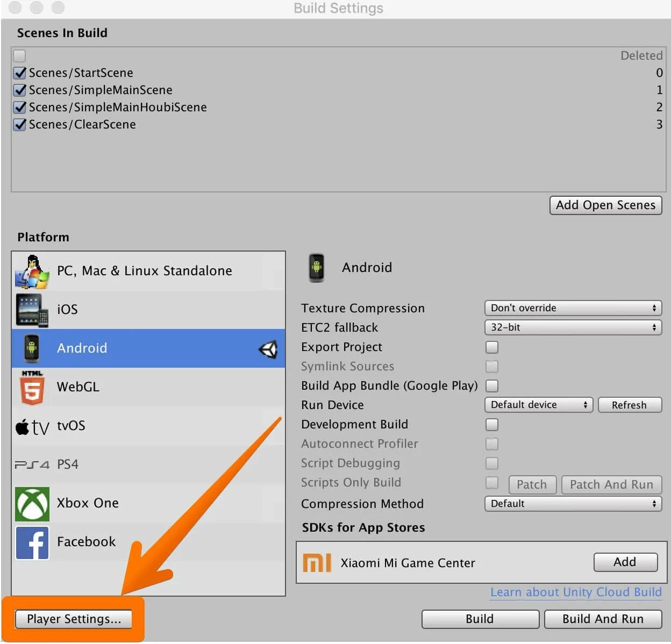The image size is (671, 644).
Task: Click the Apple tv tvOS icon
Action: point(32,427)
